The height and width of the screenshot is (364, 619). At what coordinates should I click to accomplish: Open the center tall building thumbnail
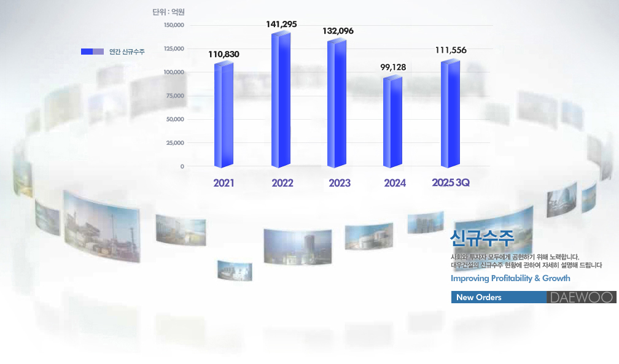click(x=298, y=246)
